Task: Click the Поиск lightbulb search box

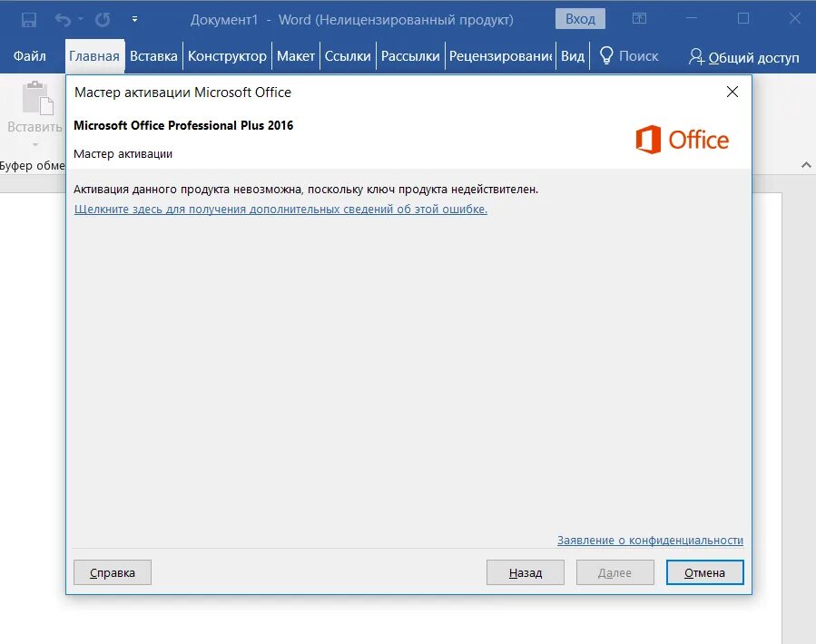Action: (629, 56)
